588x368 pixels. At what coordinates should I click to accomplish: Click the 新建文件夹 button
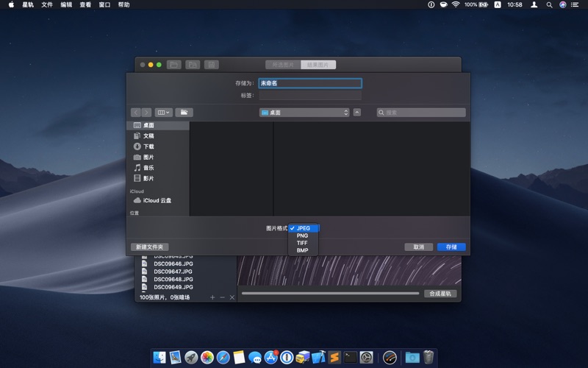(x=150, y=247)
